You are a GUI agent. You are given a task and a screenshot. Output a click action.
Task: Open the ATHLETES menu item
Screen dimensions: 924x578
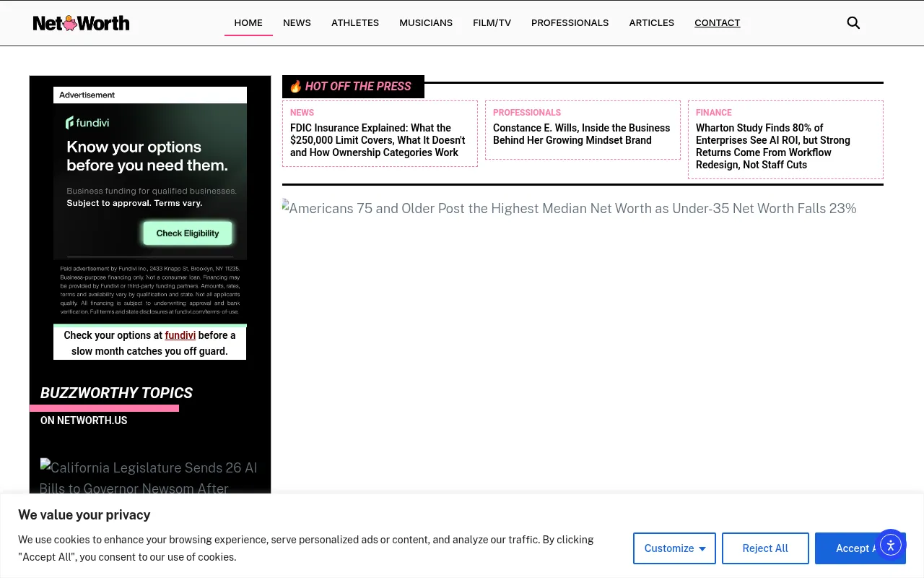coord(355,23)
